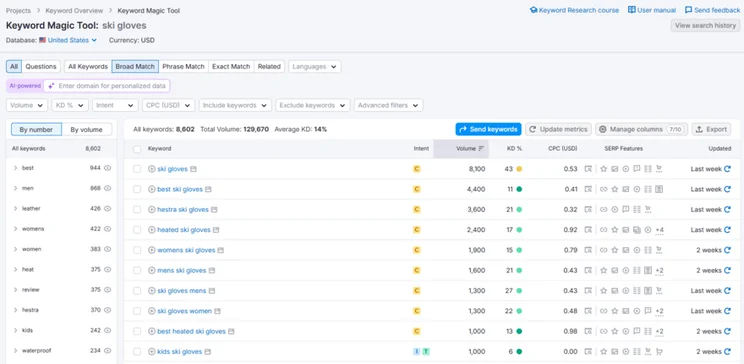Screen dimensions: 744x364
Task: Change database from United States dropdown
Action: (x=72, y=40)
